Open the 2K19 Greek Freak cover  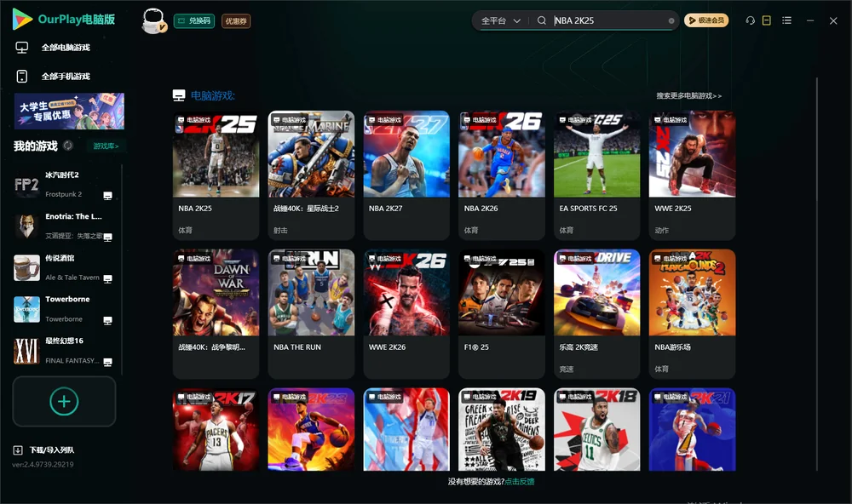(x=502, y=429)
